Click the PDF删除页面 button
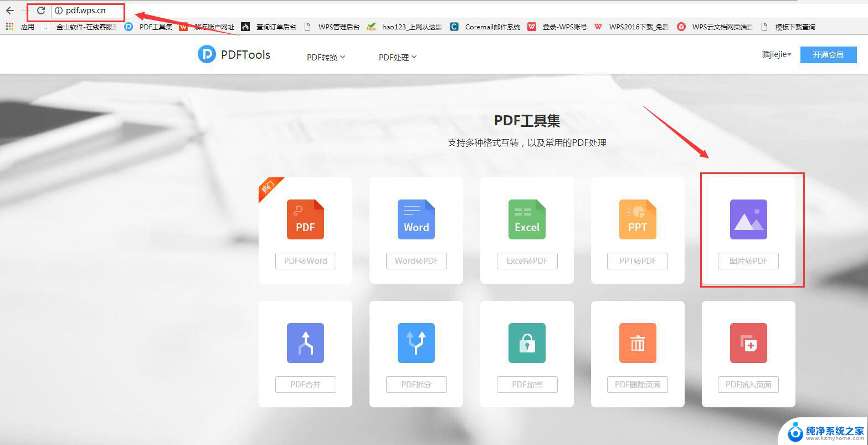 [x=638, y=385]
